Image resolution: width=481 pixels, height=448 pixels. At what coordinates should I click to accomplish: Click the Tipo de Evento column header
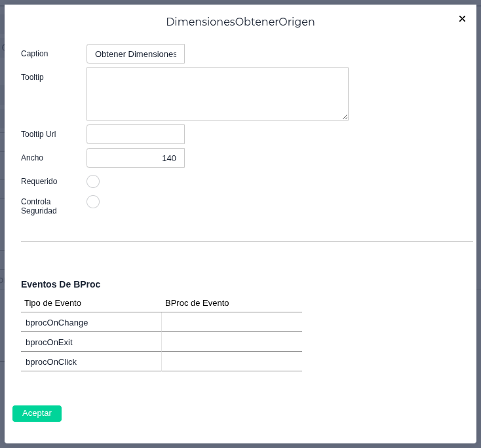53,303
